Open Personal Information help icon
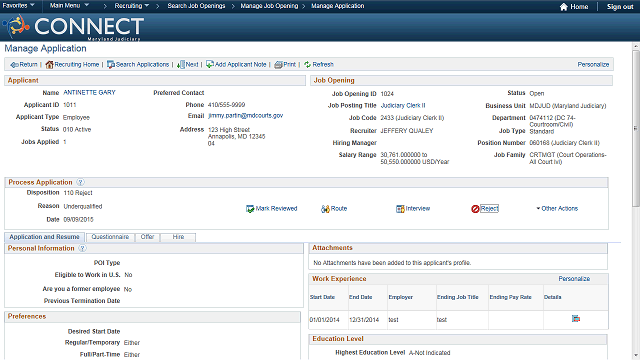640x360 pixels. 82,248
